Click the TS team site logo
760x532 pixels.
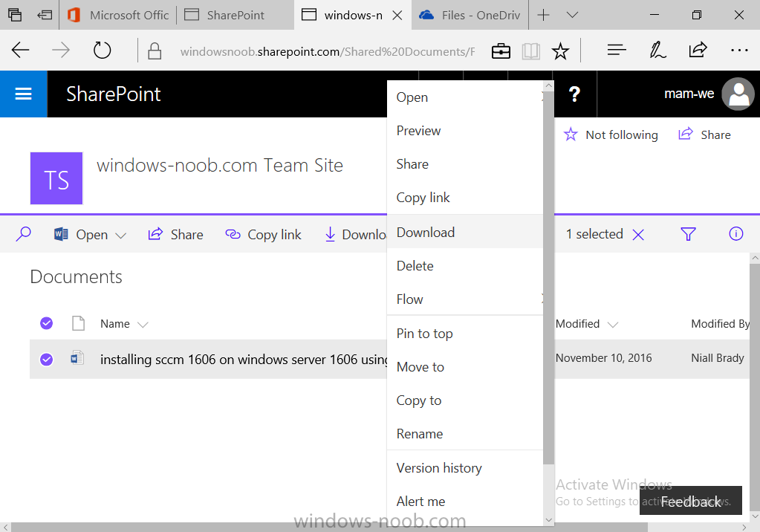coord(56,178)
